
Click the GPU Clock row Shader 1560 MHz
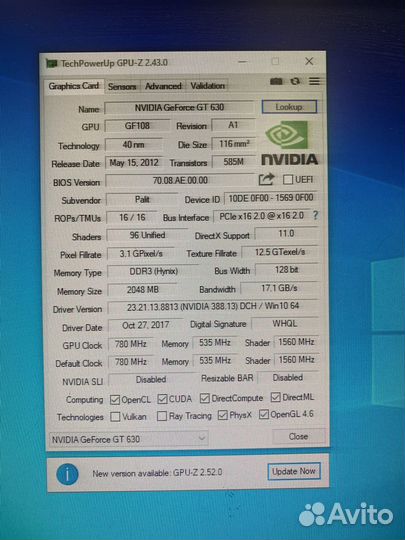296,342
